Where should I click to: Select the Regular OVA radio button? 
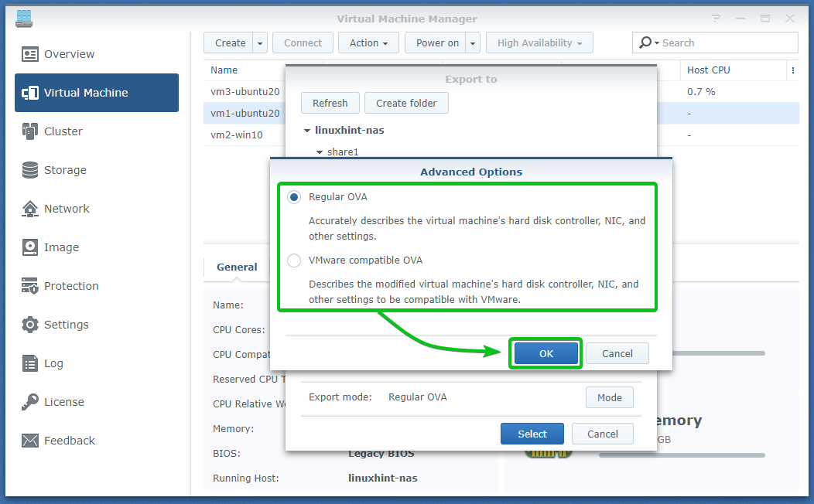point(294,197)
